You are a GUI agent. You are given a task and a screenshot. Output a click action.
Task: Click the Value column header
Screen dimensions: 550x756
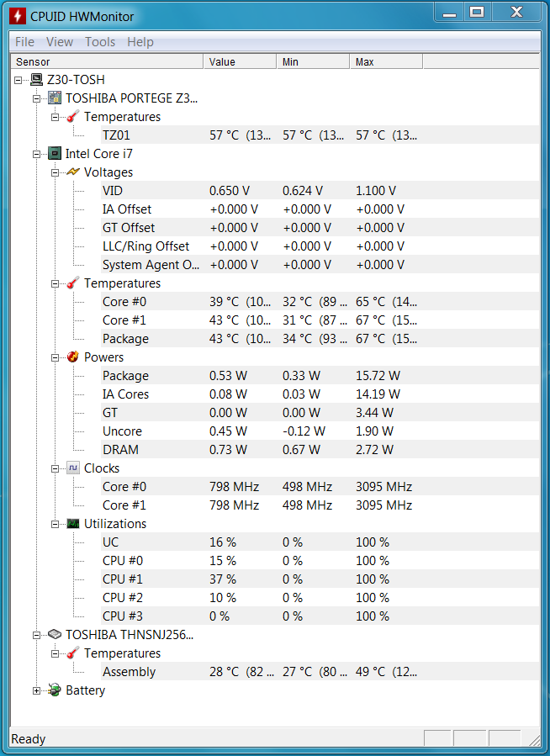point(240,61)
